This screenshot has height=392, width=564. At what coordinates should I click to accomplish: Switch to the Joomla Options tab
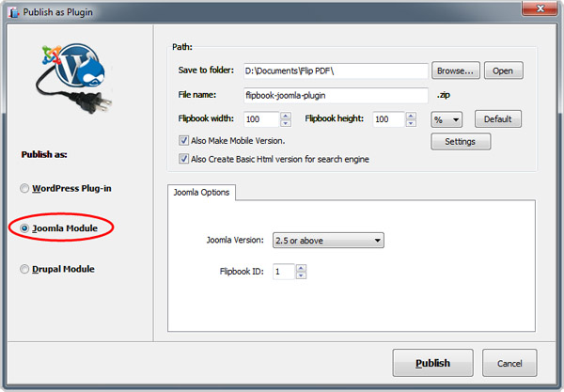[x=203, y=192]
